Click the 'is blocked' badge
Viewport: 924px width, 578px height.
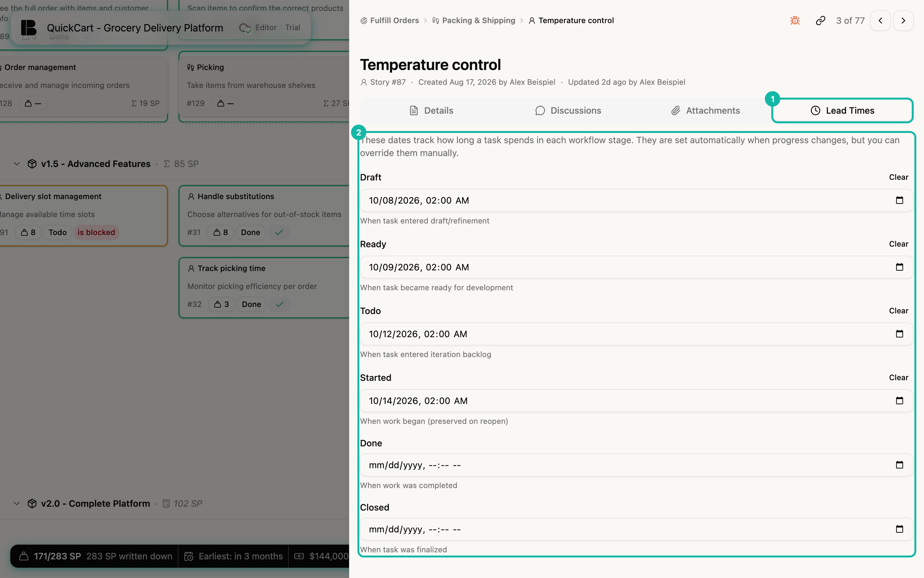pyautogui.click(x=96, y=232)
